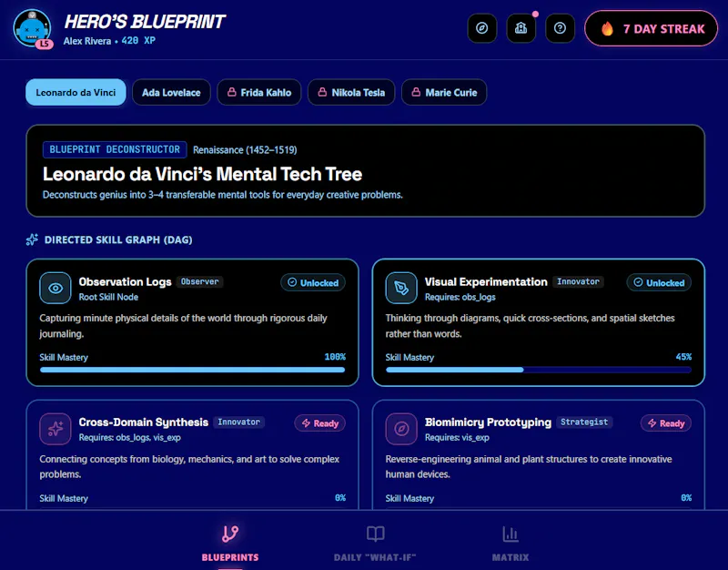
Task: Click the lock icon on Nikola Tesla
Action: click(322, 92)
